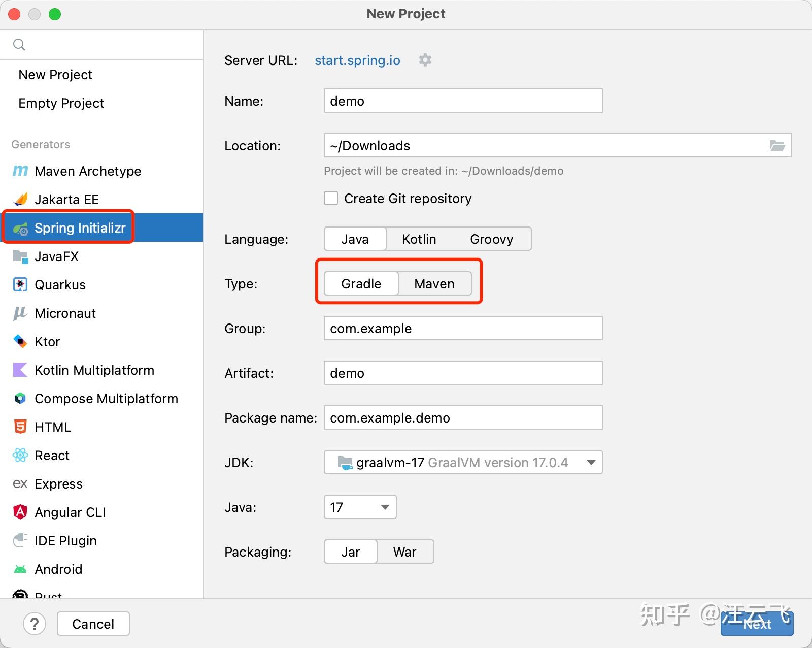812x648 pixels.
Task: Click the server URL settings gear icon
Action: coord(425,60)
